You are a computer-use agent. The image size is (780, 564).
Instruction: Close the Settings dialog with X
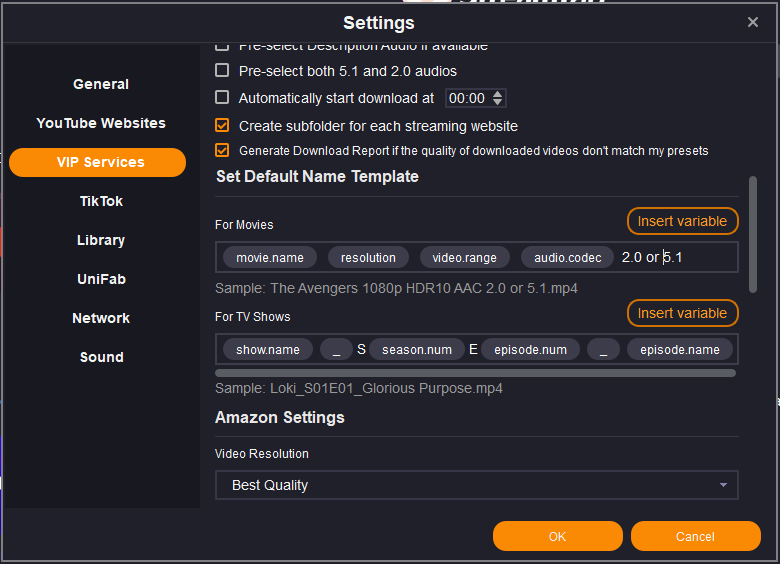tap(753, 22)
